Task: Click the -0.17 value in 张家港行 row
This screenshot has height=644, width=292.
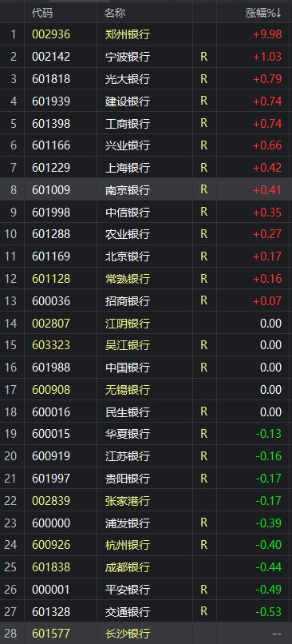Action: click(x=269, y=501)
